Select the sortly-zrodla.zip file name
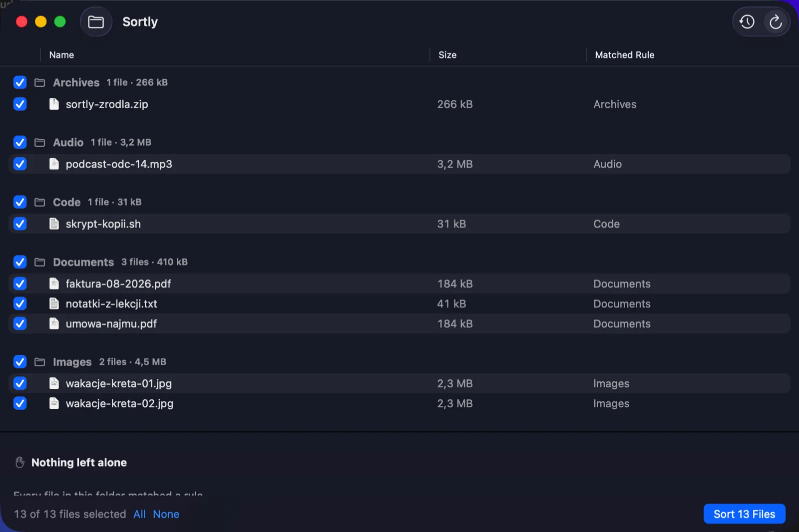The width and height of the screenshot is (799, 532). click(x=107, y=104)
